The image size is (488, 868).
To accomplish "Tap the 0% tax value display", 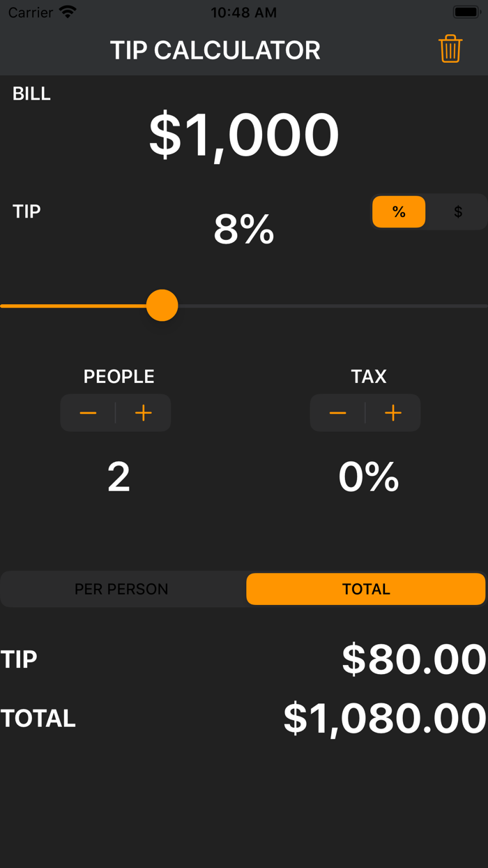I will pyautogui.click(x=368, y=477).
